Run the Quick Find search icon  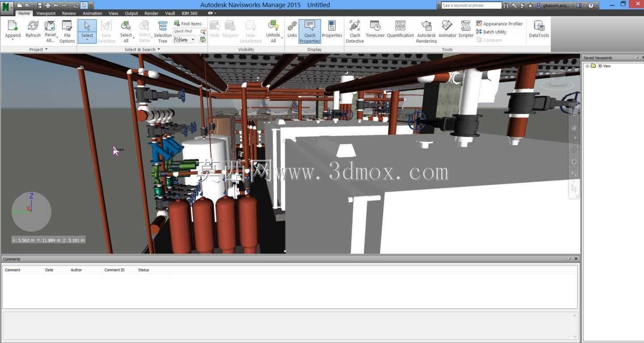coord(203,32)
